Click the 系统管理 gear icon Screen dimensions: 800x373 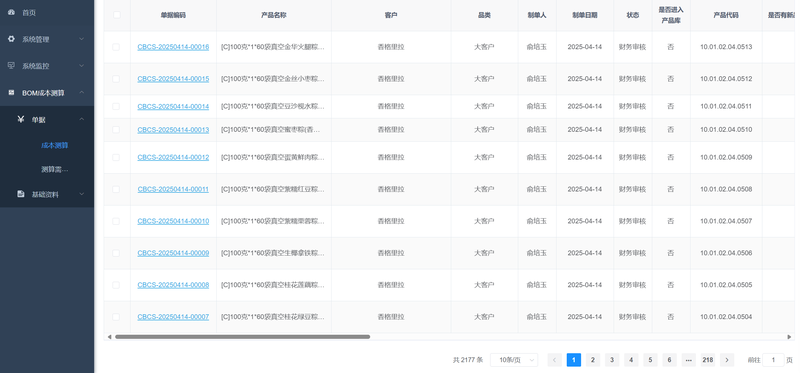pyautogui.click(x=11, y=39)
